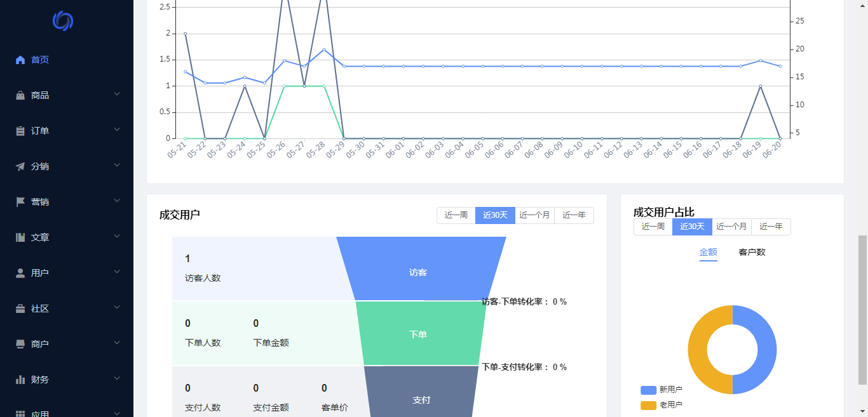Click the 06-19 data point peak
The image size is (868, 417).
click(760, 86)
